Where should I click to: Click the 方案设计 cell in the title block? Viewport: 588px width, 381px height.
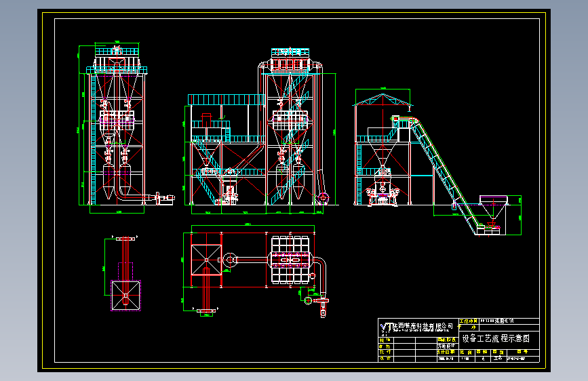click(x=446, y=346)
